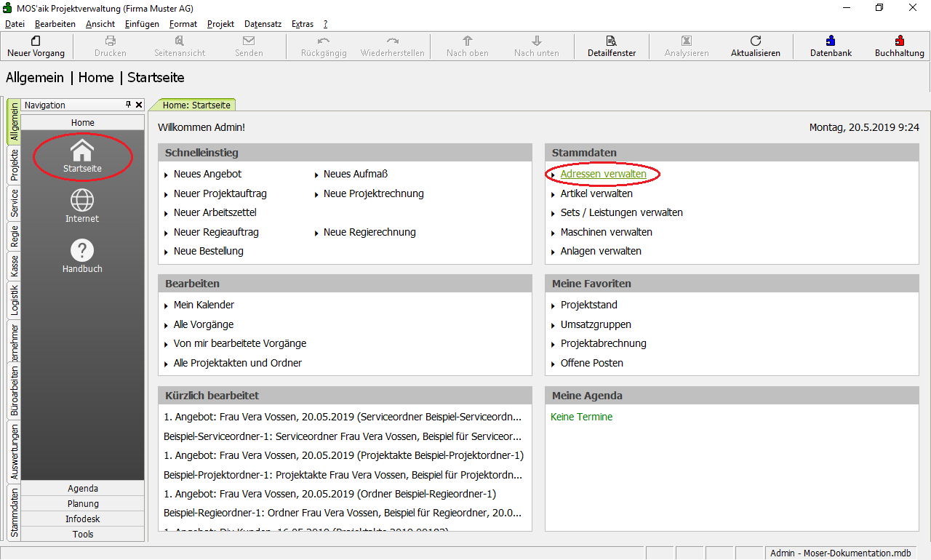Open the Handbuch help icon
This screenshot has width=931, height=560.
pos(82,250)
